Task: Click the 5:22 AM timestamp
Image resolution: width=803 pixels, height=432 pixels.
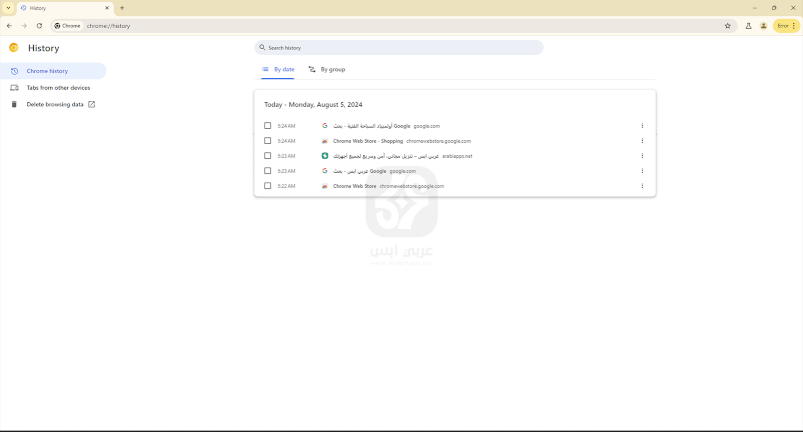Action: click(286, 186)
